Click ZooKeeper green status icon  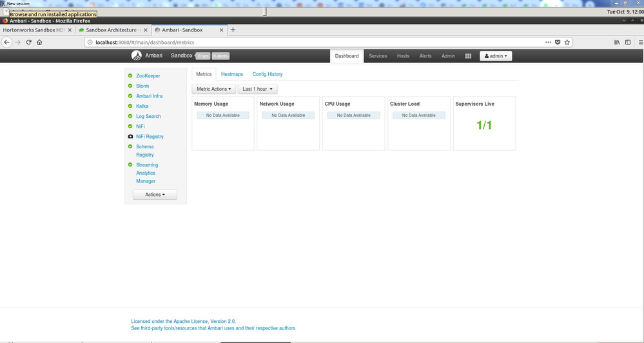[130, 75]
